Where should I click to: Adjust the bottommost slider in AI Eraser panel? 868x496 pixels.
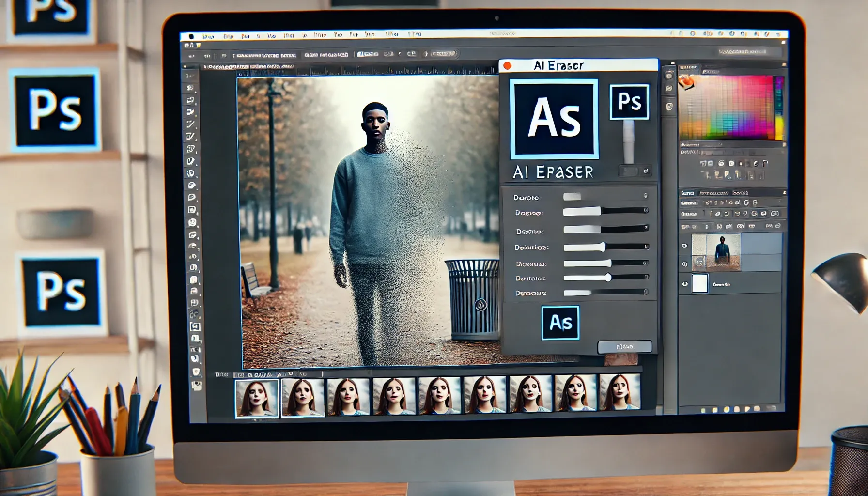tap(605, 293)
